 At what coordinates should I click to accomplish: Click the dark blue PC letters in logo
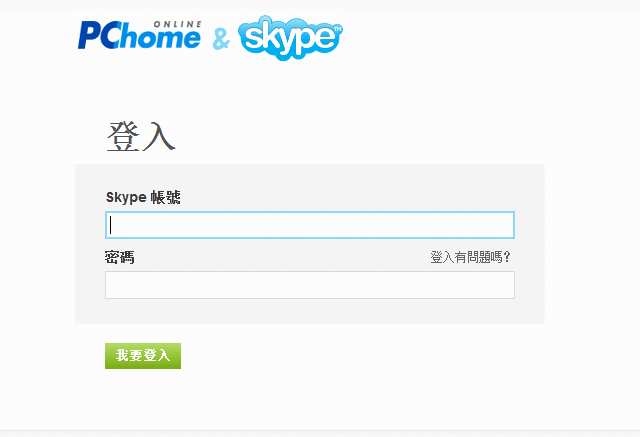click(97, 35)
